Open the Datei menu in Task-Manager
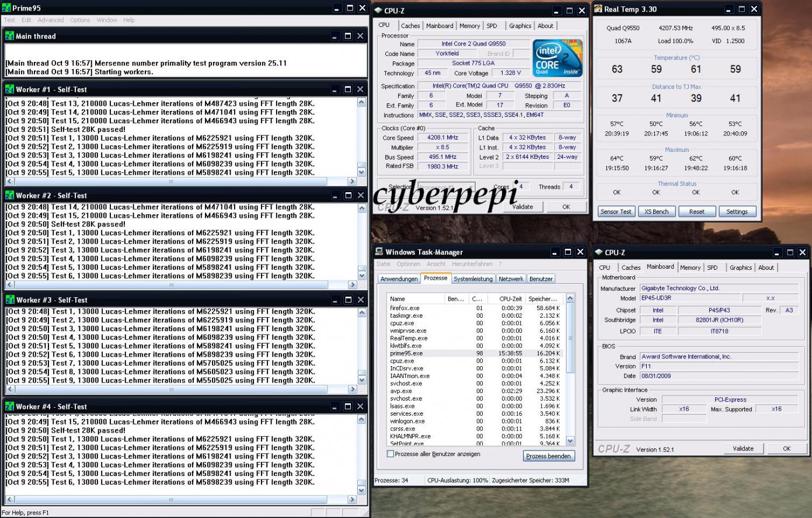The image size is (812, 518). tap(384, 264)
